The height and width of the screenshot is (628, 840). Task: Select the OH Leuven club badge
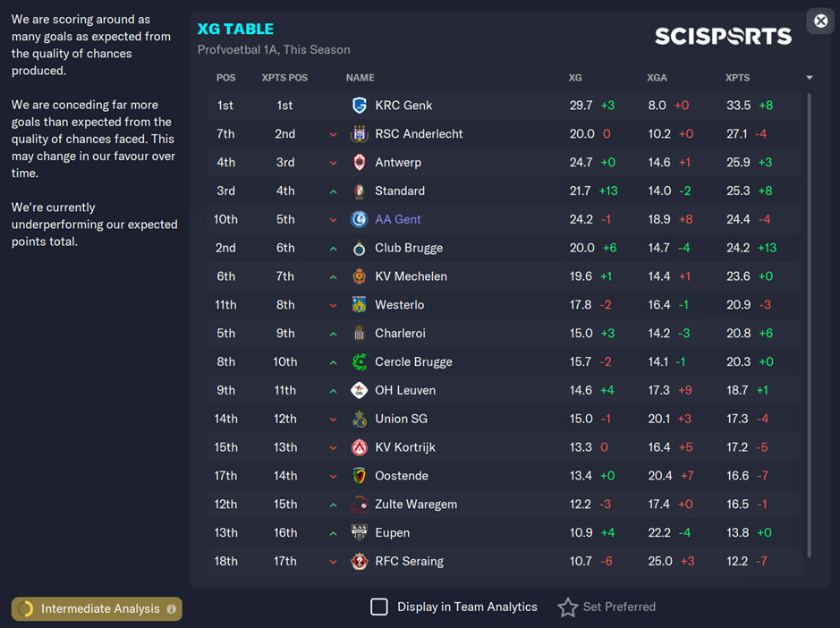tap(359, 390)
